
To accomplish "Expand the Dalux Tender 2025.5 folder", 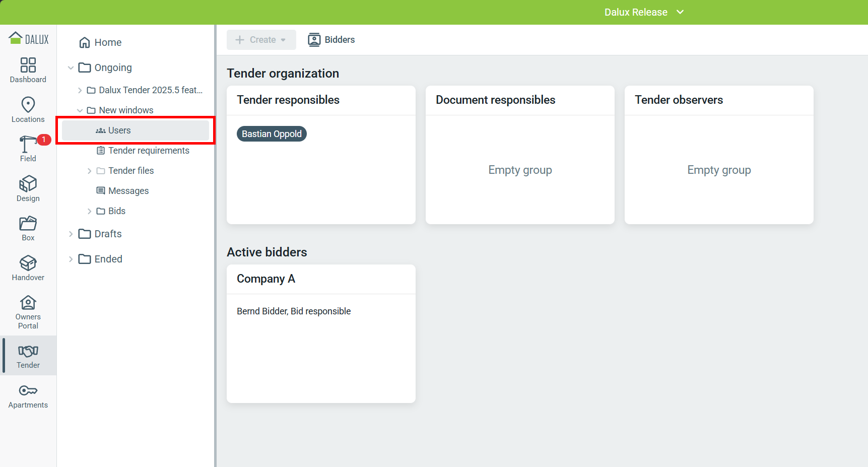I will point(80,90).
